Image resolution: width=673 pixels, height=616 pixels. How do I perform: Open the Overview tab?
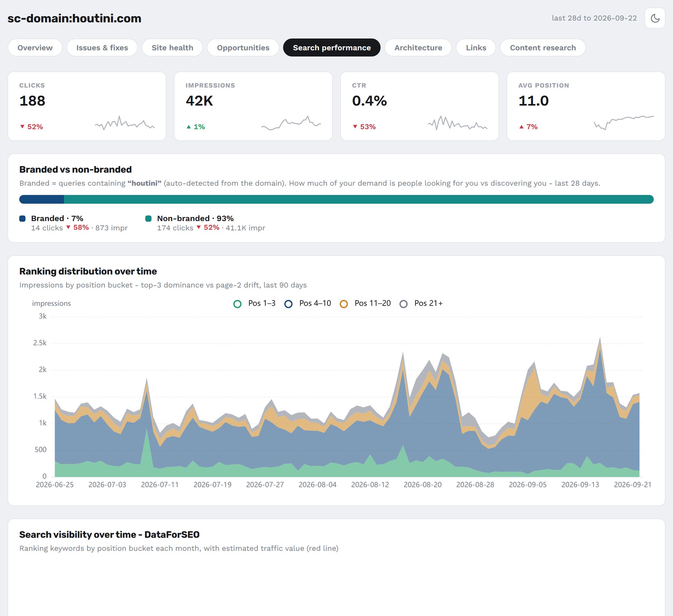pos(35,47)
